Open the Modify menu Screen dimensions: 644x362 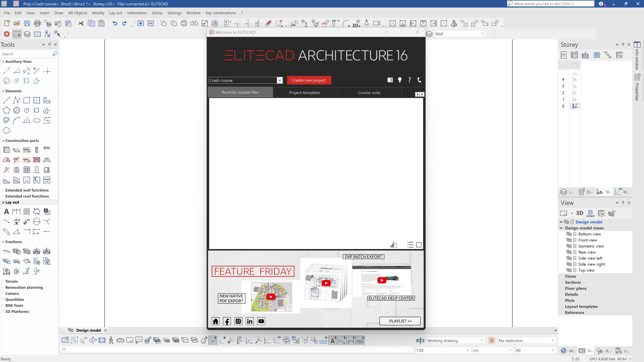coord(98,13)
